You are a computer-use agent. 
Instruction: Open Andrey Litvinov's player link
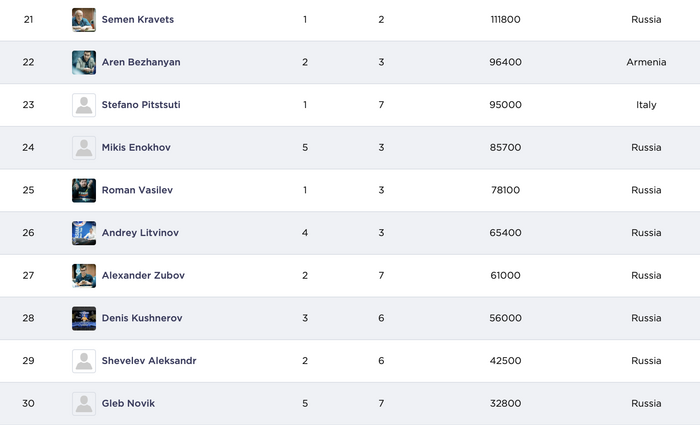click(140, 233)
